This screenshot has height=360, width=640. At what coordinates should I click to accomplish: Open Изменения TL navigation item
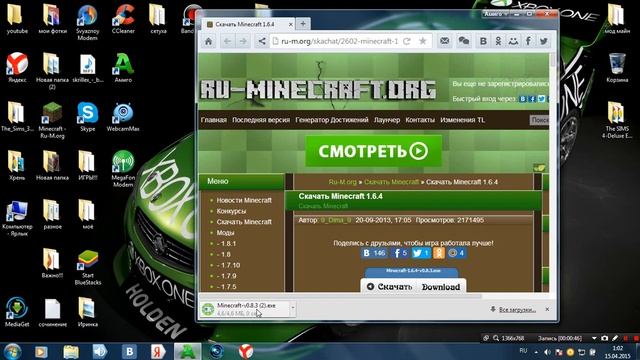point(462,120)
